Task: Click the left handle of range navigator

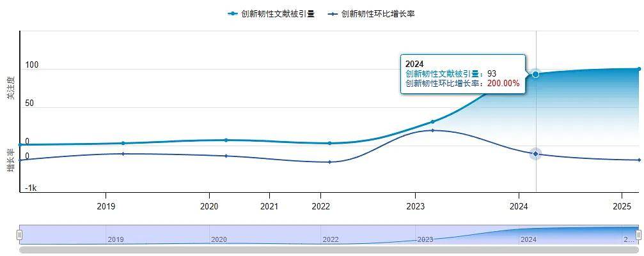Action: coord(19,235)
